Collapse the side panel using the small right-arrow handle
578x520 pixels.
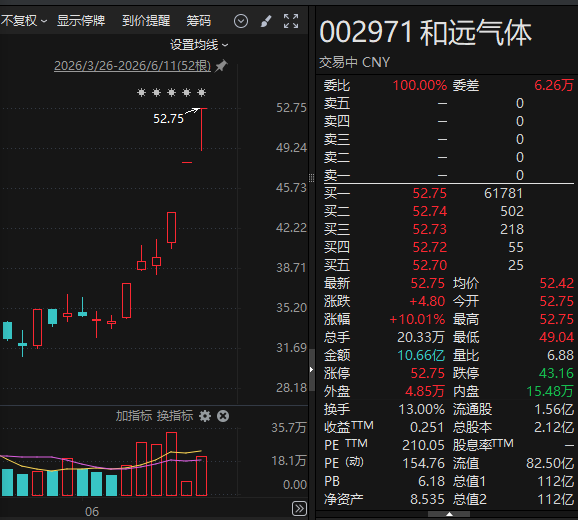(x=311, y=369)
